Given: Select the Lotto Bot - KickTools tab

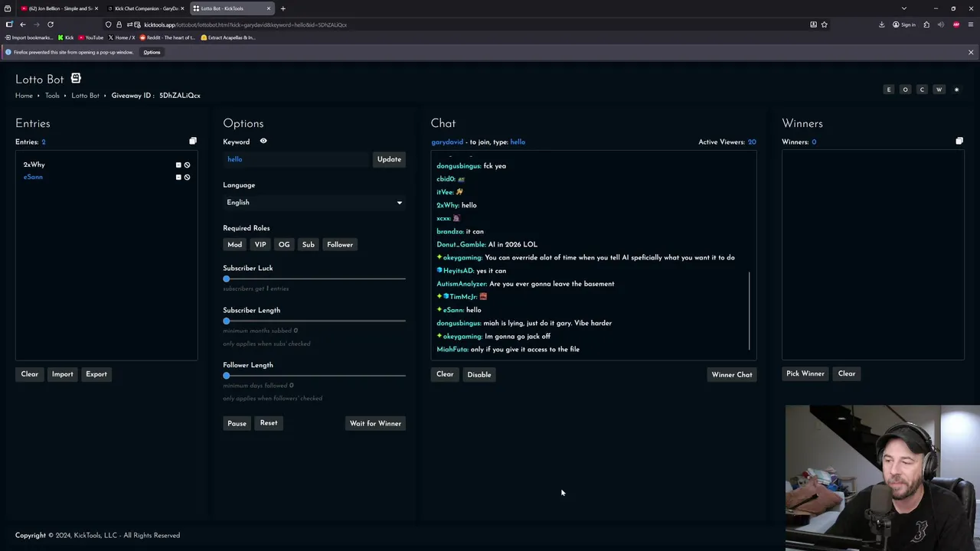Looking at the screenshot, I should click(231, 8).
